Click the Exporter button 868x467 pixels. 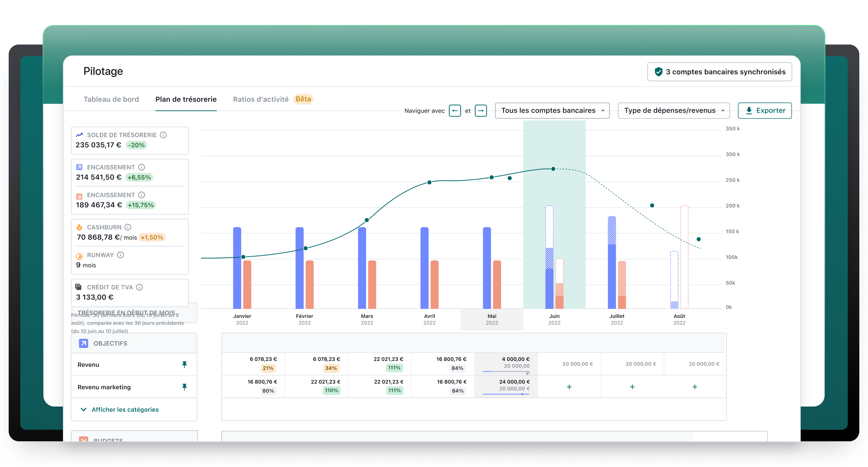tap(765, 110)
